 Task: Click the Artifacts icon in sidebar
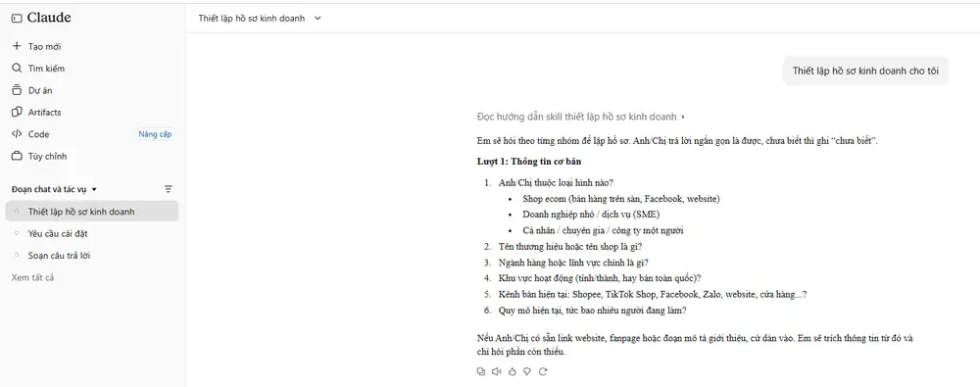(17, 112)
